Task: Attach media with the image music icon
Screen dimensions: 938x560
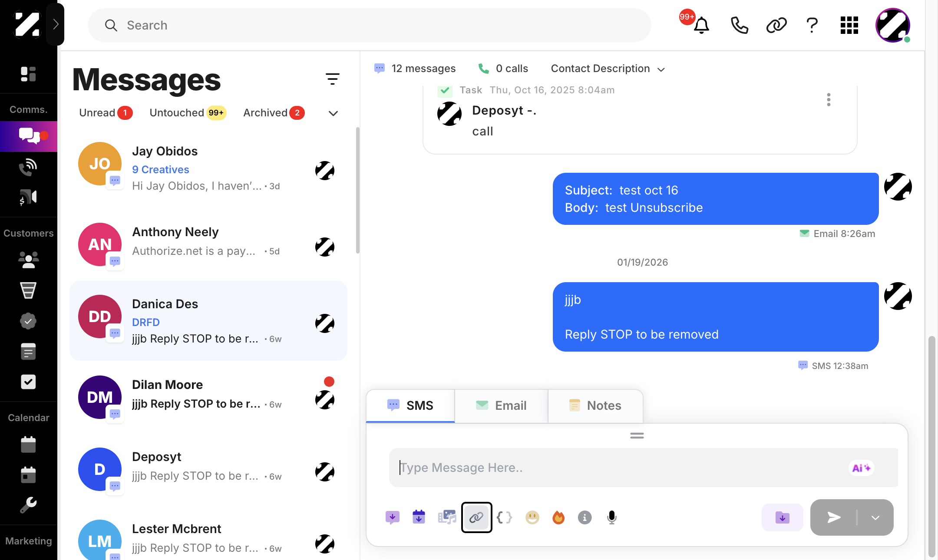Action: coord(447,517)
